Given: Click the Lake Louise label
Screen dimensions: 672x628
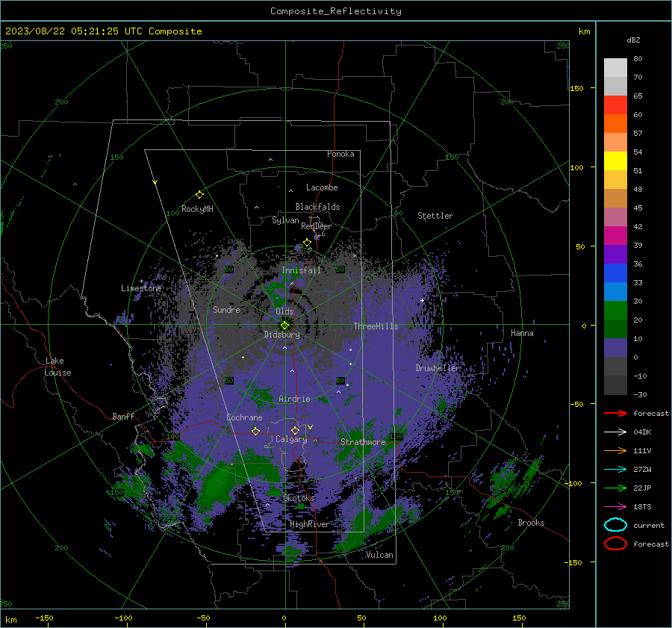Looking at the screenshot, I should click(57, 367).
